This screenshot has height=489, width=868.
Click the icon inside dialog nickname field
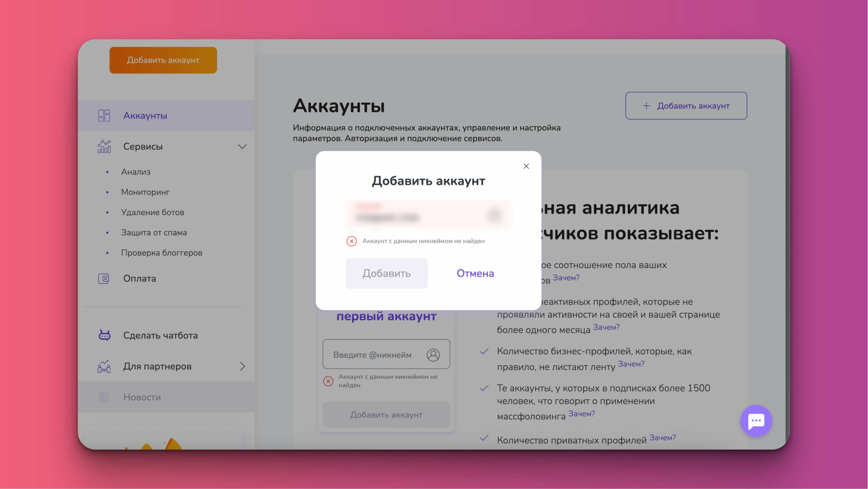tap(494, 215)
